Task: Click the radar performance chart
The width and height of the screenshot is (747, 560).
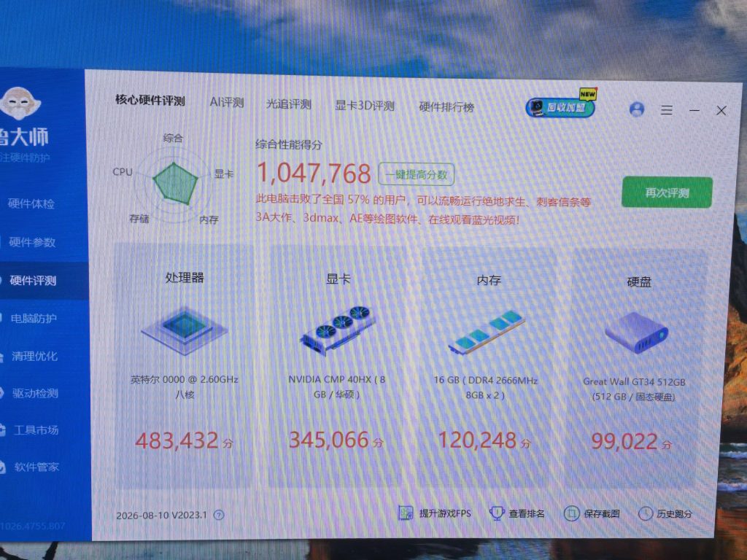Action: [x=174, y=184]
